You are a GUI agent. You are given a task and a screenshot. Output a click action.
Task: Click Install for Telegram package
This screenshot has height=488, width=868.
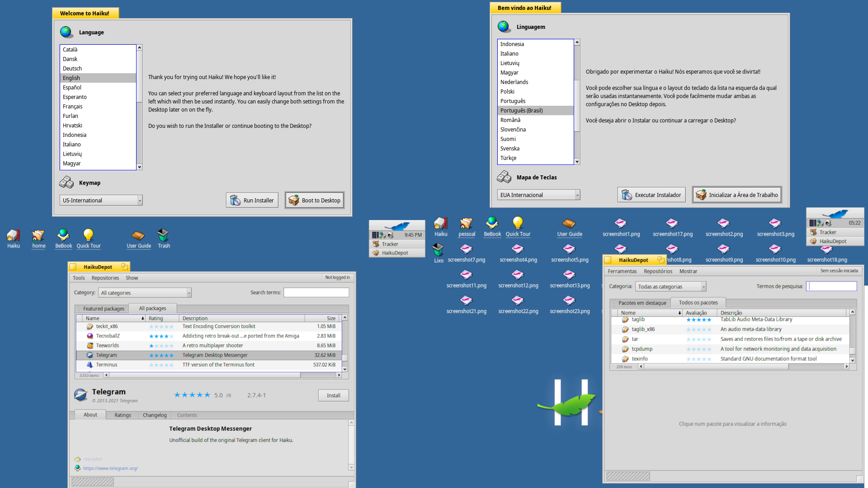coord(333,395)
